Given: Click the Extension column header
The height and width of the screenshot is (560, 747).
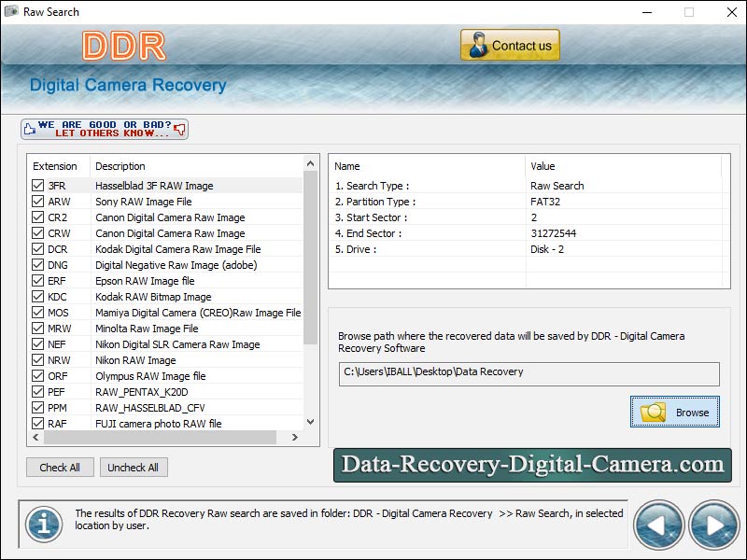Looking at the screenshot, I should (x=55, y=166).
